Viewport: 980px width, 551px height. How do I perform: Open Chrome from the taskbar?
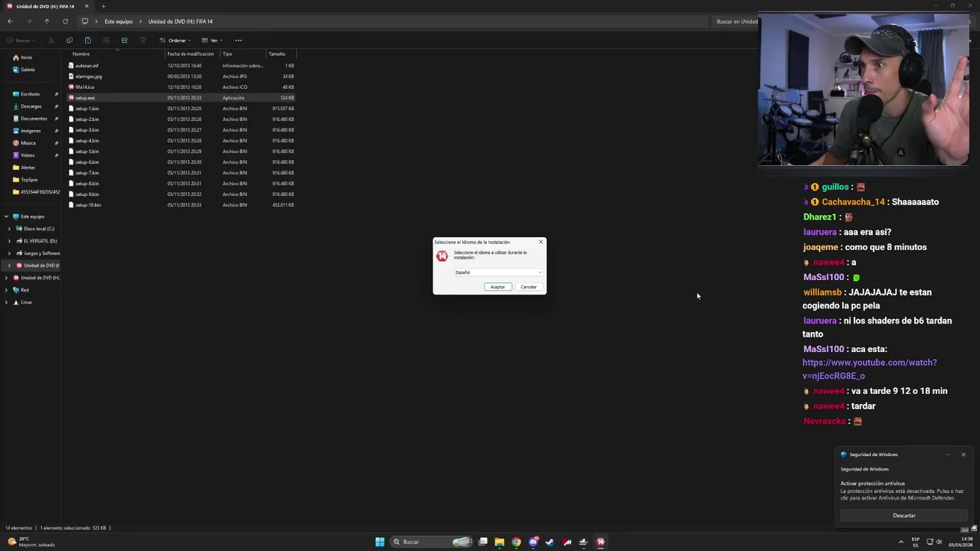(x=516, y=542)
